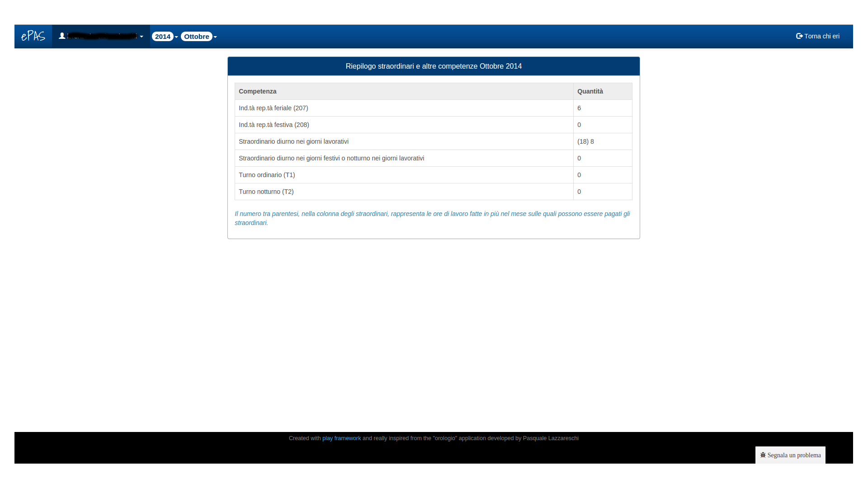This screenshot has height=488, width=868.
Task: Click the Riepilogo straordinari panel title
Action: (433, 66)
